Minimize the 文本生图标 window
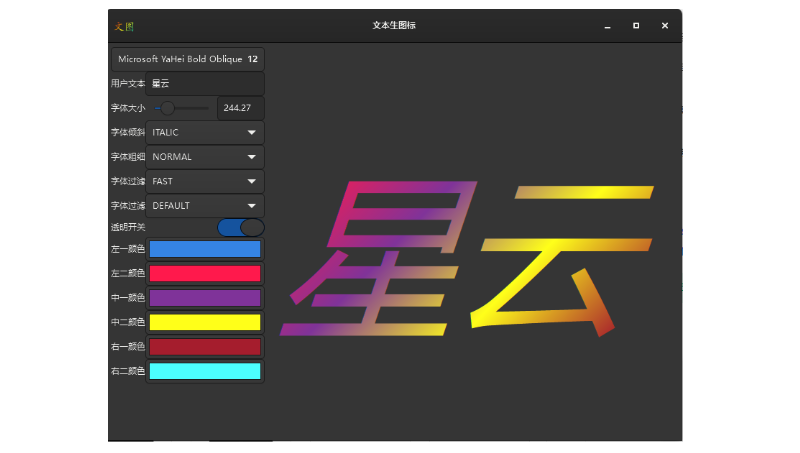Image resolution: width=800 pixels, height=453 pixels. click(x=607, y=26)
